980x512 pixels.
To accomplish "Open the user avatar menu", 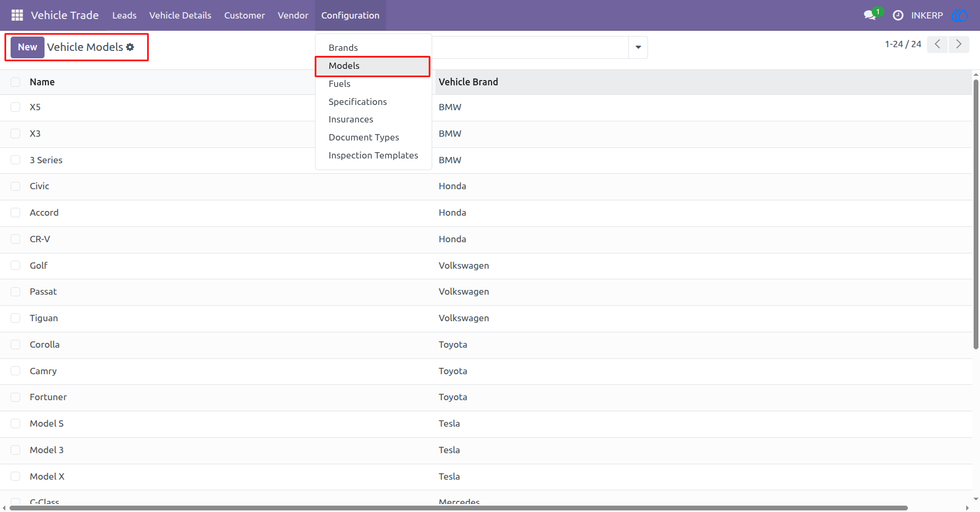I will [x=960, y=15].
